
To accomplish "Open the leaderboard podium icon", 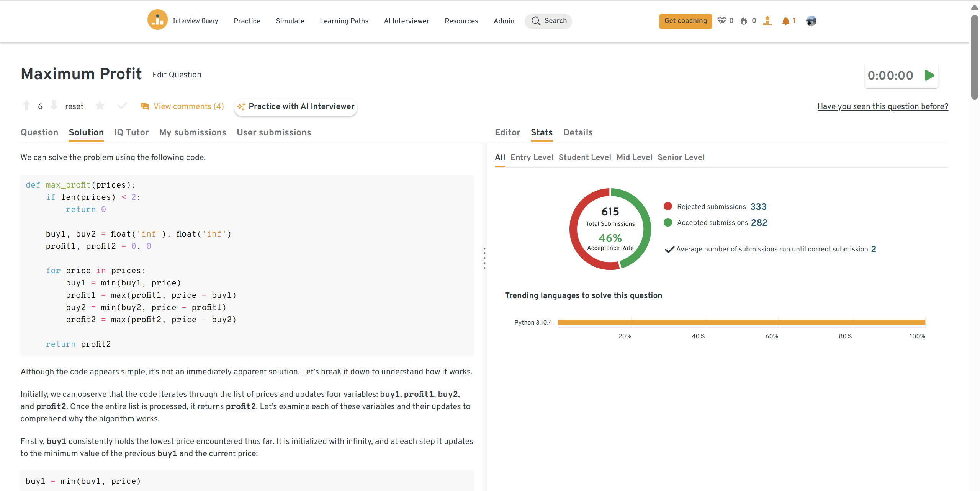I will click(x=767, y=21).
